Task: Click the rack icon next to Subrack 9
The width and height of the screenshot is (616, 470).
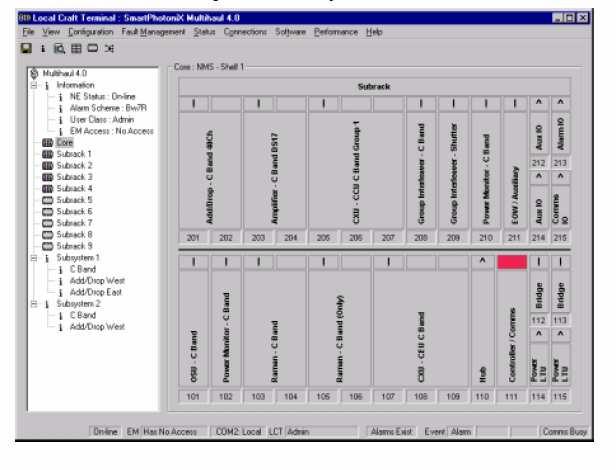Action: click(x=48, y=246)
